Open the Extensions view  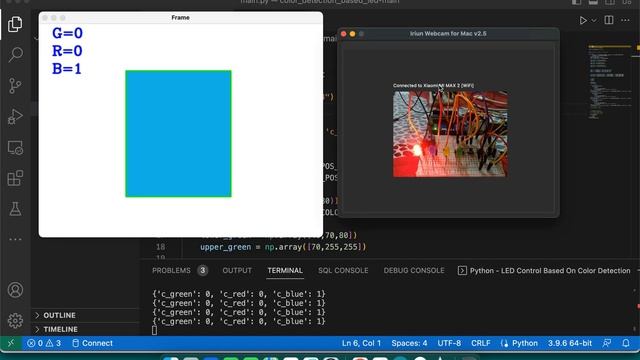pyautogui.click(x=15, y=178)
